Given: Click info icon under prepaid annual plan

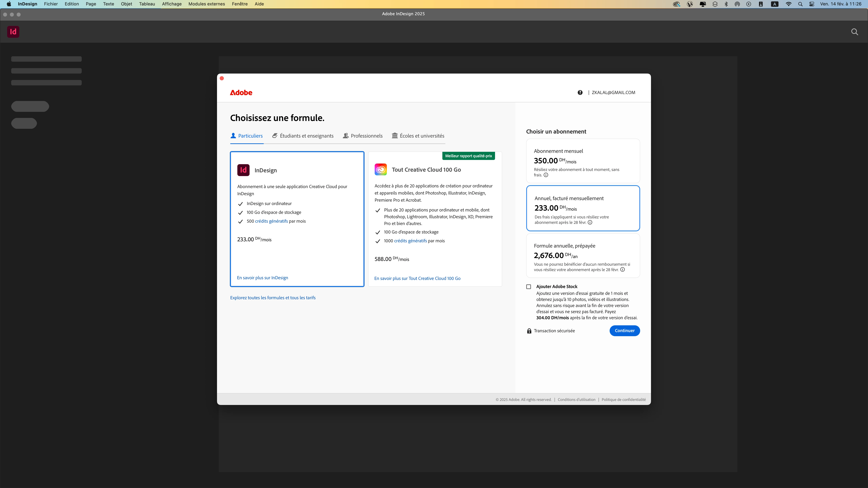Looking at the screenshot, I should (x=622, y=270).
